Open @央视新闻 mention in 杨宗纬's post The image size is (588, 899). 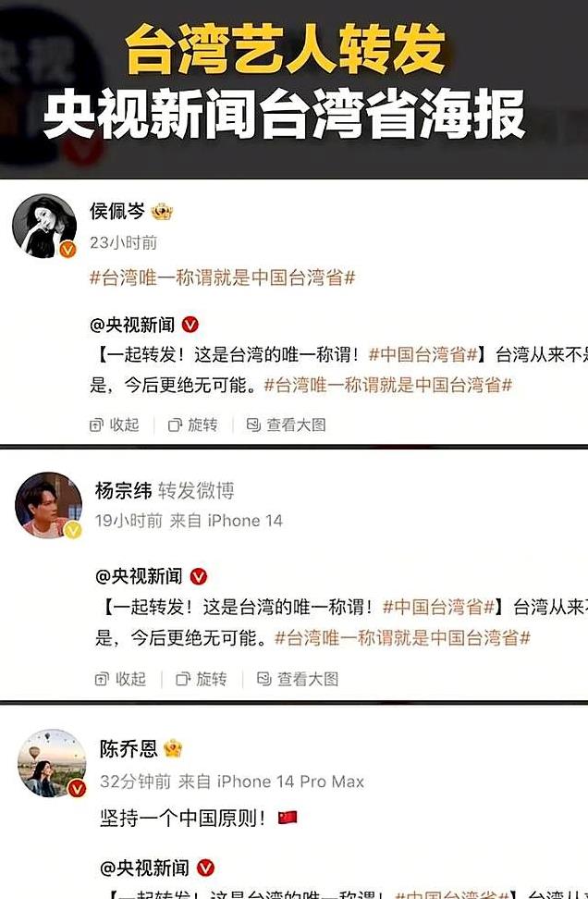coord(139,576)
